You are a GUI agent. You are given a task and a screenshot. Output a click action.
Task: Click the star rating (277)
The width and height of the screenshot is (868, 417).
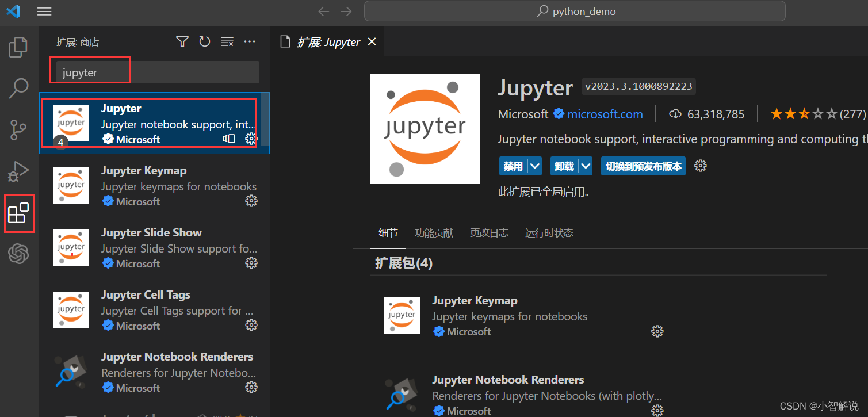pyautogui.click(x=818, y=114)
